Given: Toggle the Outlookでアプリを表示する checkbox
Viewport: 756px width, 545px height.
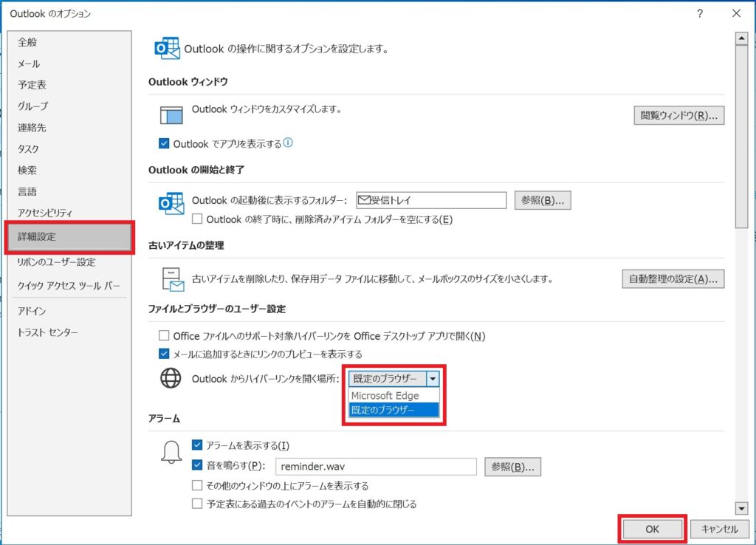Looking at the screenshot, I should point(164,143).
